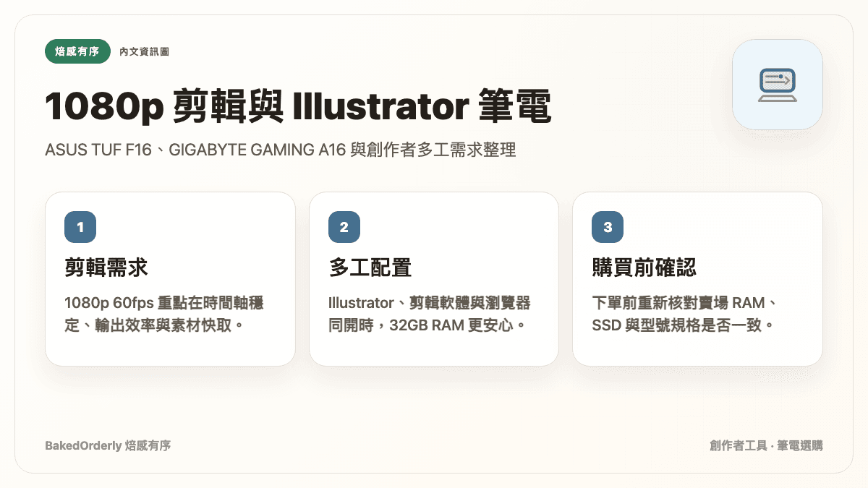The height and width of the screenshot is (488, 868).
Task: Click the 32GB RAM description text
Action: pyautogui.click(x=430, y=314)
